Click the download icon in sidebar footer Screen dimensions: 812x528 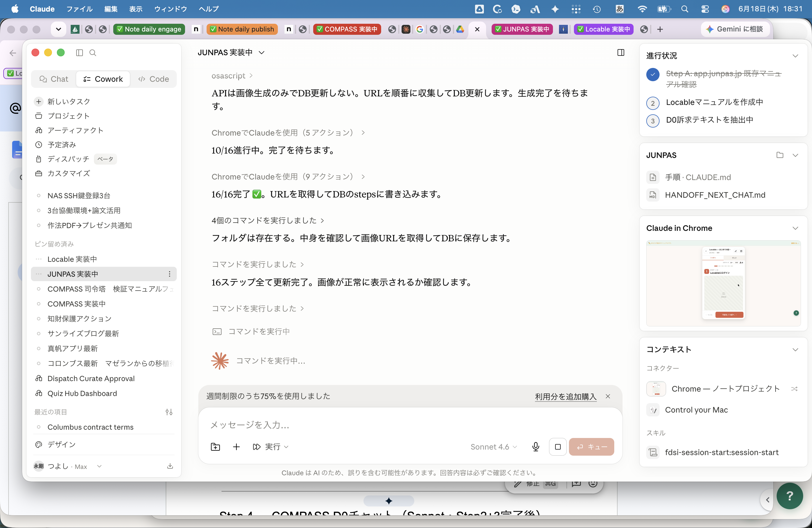click(170, 466)
